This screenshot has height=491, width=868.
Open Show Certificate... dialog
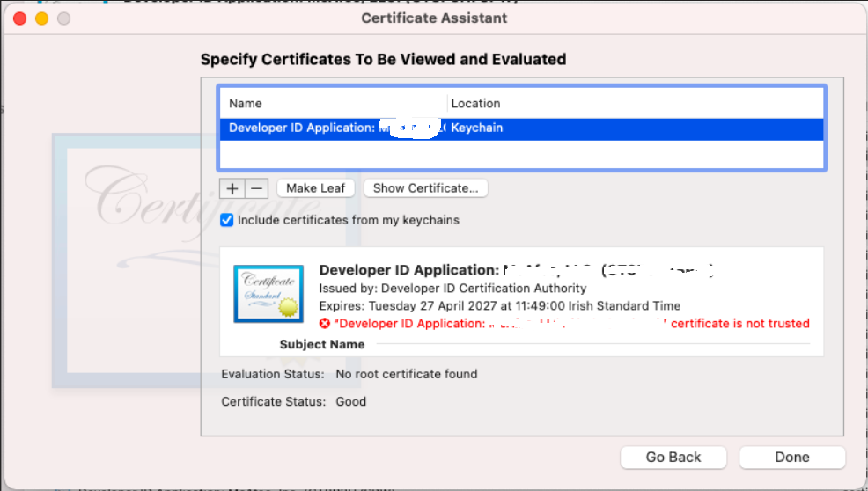(x=425, y=188)
